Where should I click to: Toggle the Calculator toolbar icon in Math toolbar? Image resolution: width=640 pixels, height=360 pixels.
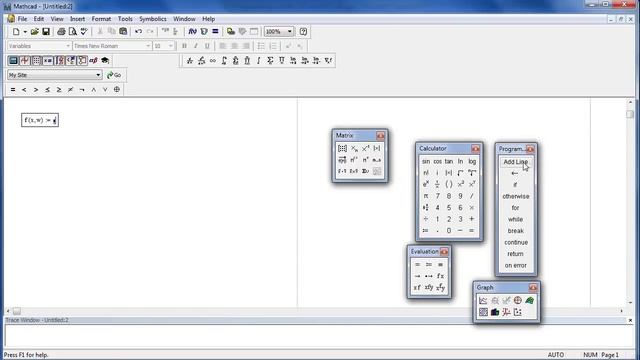(13, 60)
